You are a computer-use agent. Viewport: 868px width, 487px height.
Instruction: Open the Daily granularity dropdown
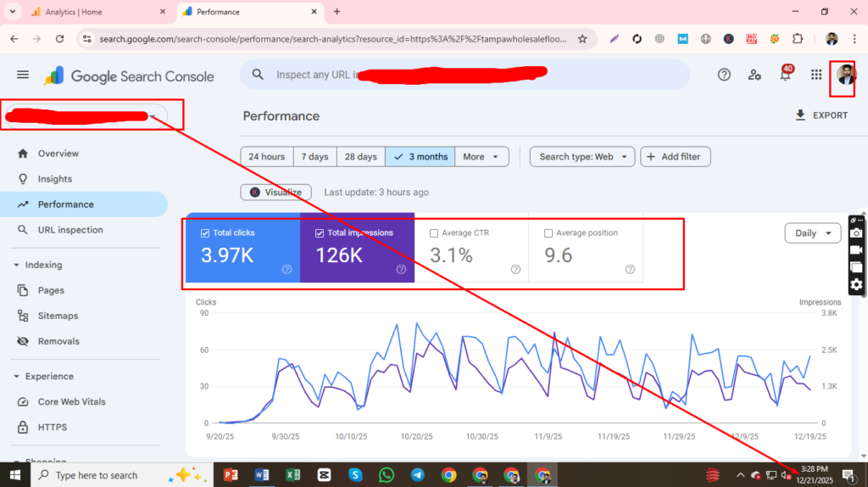[813, 233]
